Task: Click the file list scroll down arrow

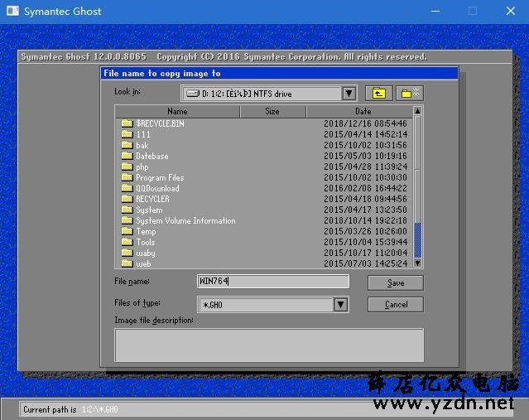Action: click(x=418, y=263)
